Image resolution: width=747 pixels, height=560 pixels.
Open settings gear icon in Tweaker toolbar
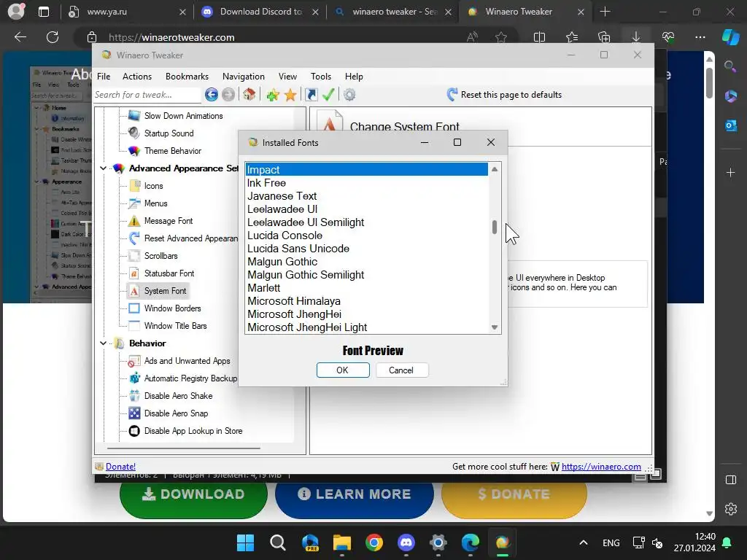point(349,95)
